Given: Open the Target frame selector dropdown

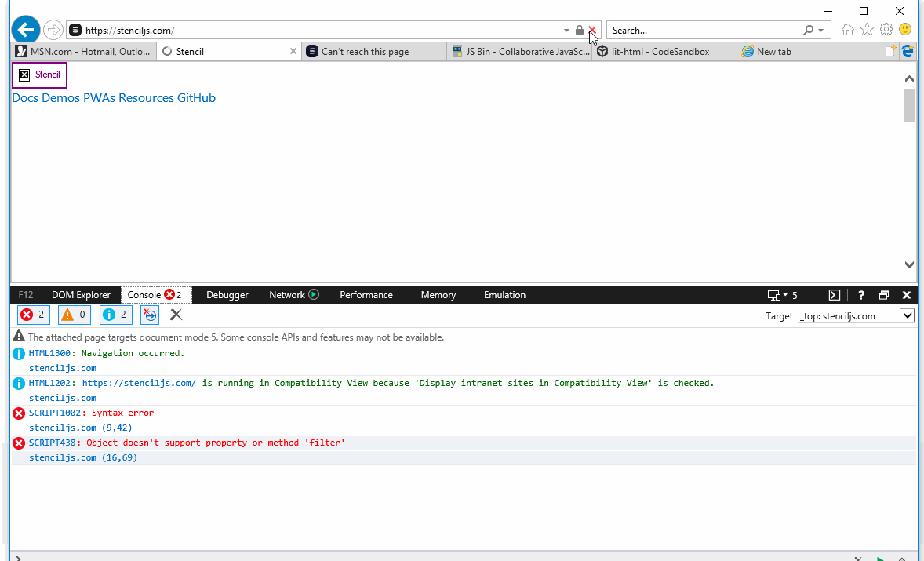Looking at the screenshot, I should pos(906,315).
